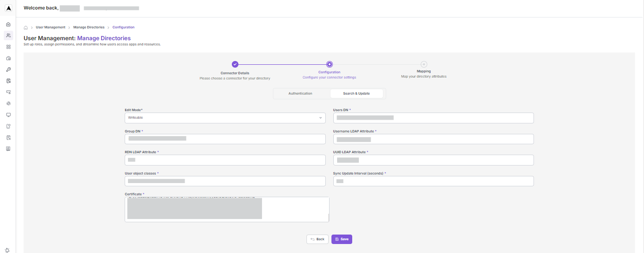Click the document-with-badge icon below the monitor
Viewport: 644px width, 253px height.
coord(8,126)
